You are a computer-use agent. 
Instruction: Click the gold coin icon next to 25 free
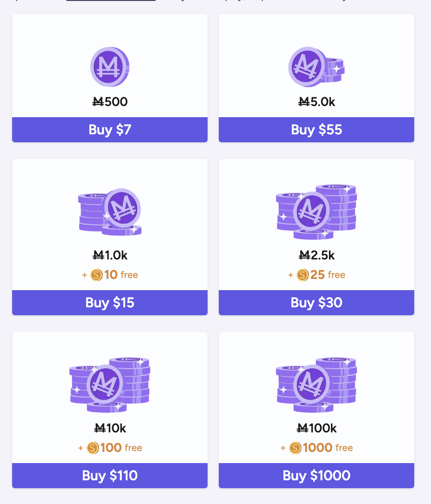point(303,275)
